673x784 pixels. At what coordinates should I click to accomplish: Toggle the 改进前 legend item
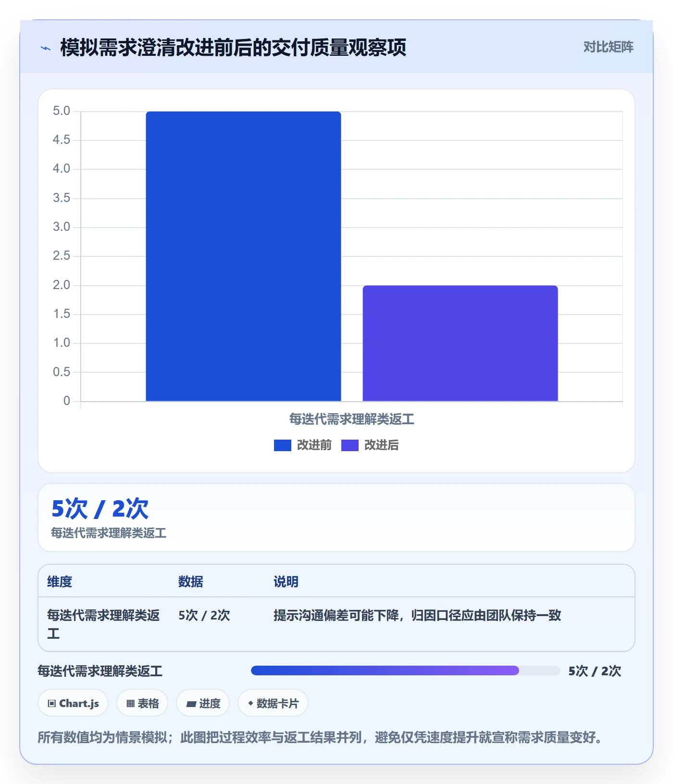303,445
